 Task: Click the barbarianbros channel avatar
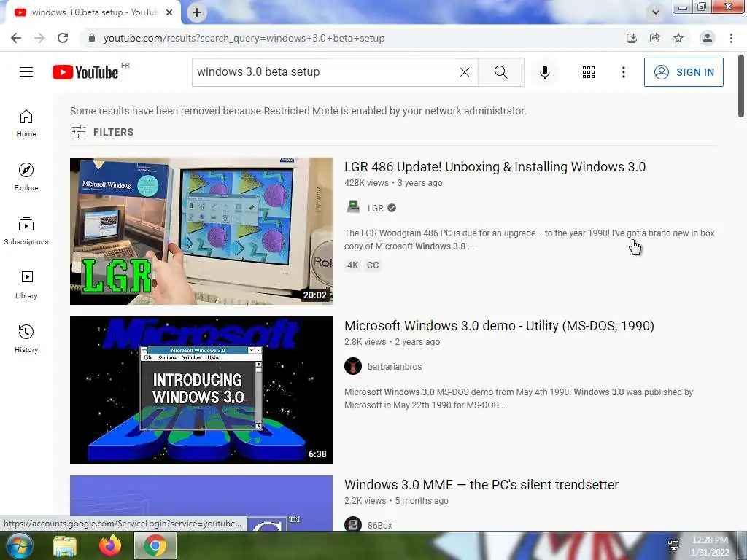click(353, 366)
